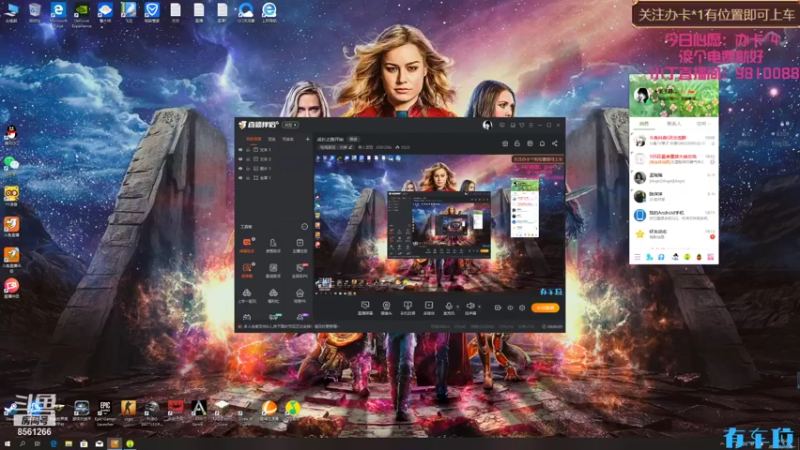800x450 pixels.
Task: Open Microsoft Edge desktop shortcut
Action: [58, 13]
